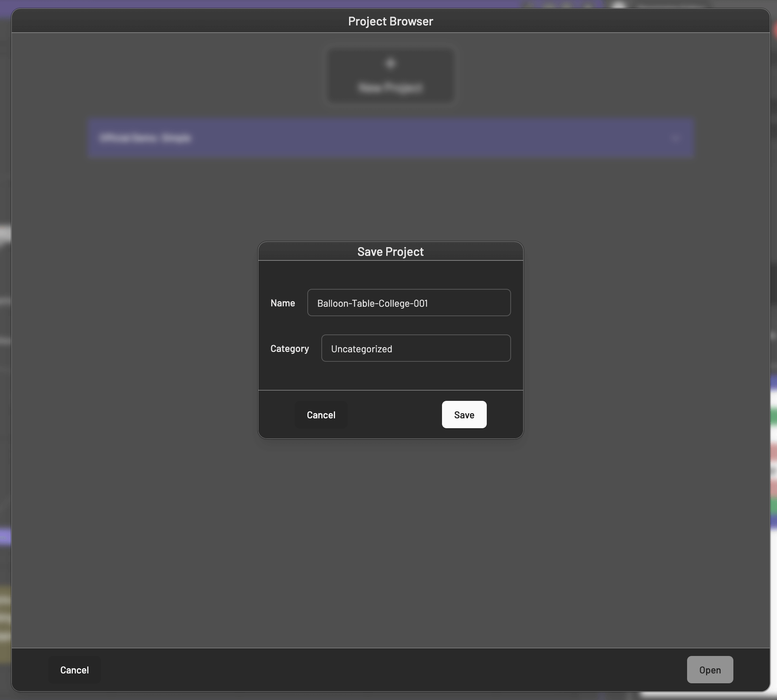Click Cancel at bottom of Project Browser

pos(74,670)
